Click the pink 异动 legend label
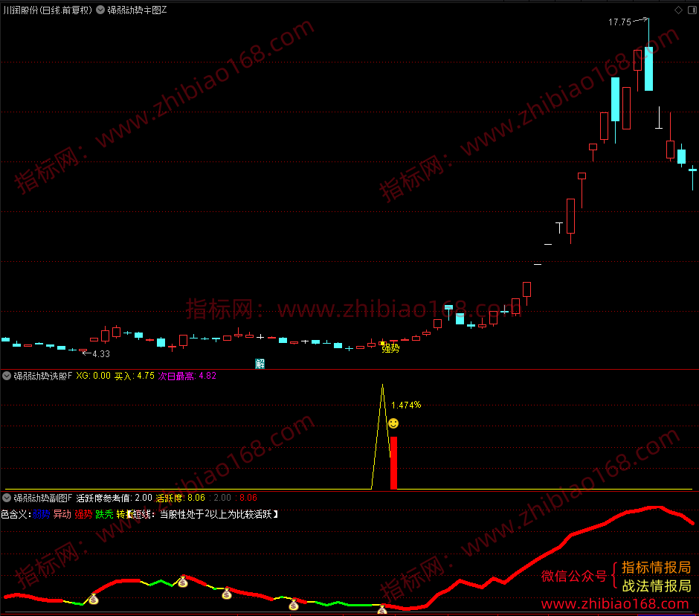Viewport: 699px width, 616px height. click(x=62, y=514)
